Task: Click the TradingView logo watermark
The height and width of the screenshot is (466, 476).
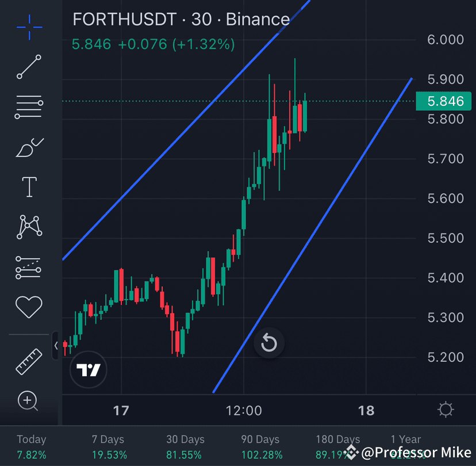Action: [x=88, y=370]
